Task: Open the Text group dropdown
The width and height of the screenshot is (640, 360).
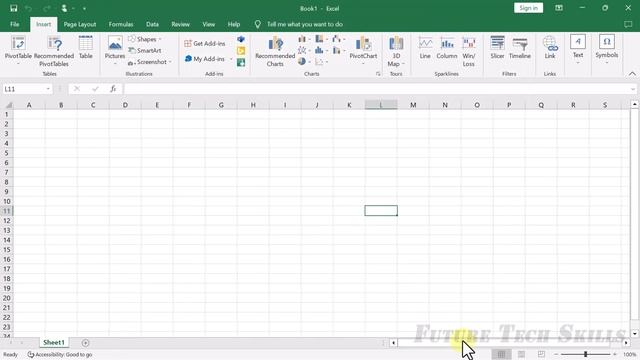Action: [x=578, y=50]
